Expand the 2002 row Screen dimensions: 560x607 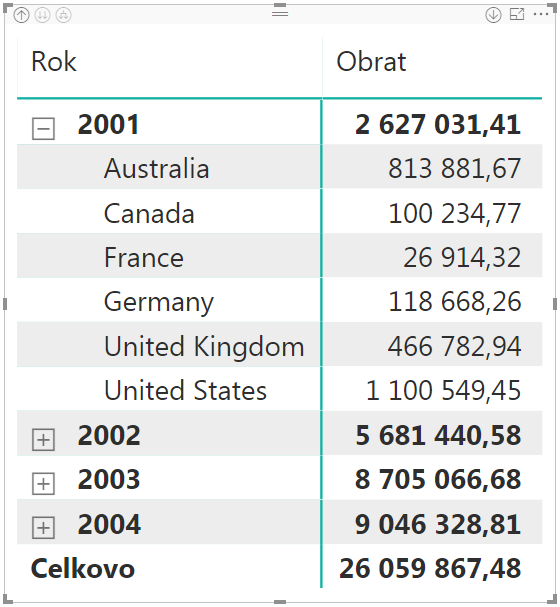coord(43,440)
